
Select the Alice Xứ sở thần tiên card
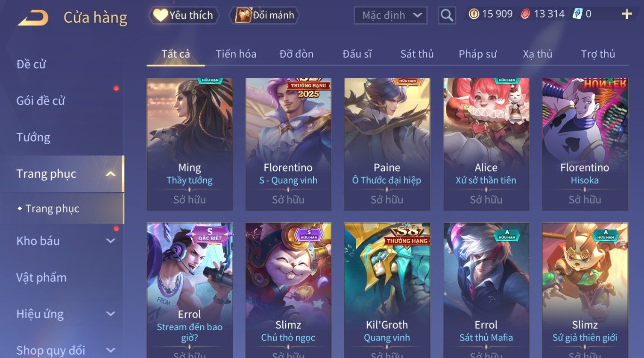[486, 144]
